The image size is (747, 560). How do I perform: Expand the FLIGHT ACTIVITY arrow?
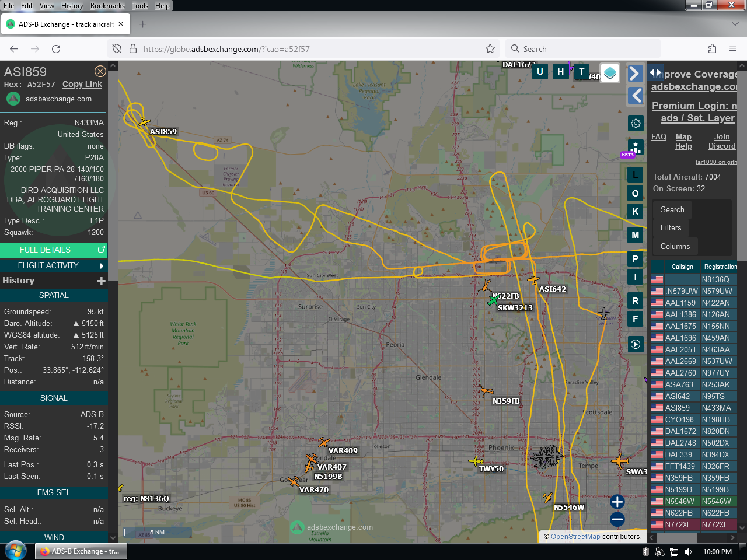click(102, 266)
